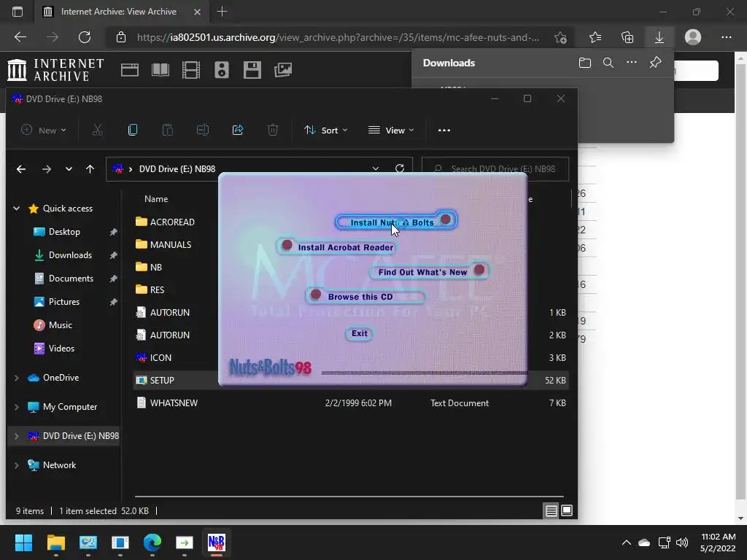Screen dimensions: 747x560
Task: Open Sort dropdown in File Explorer
Action: [326, 130]
